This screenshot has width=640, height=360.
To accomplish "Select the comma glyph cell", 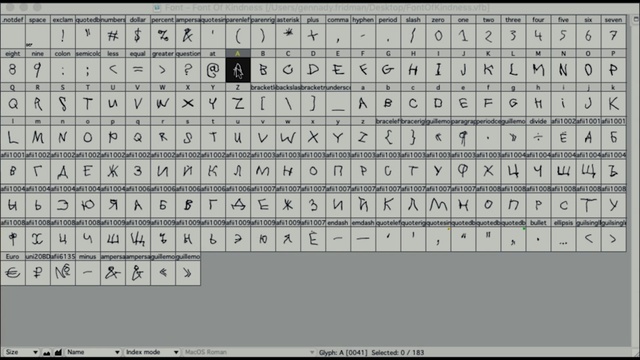I will point(338,33).
